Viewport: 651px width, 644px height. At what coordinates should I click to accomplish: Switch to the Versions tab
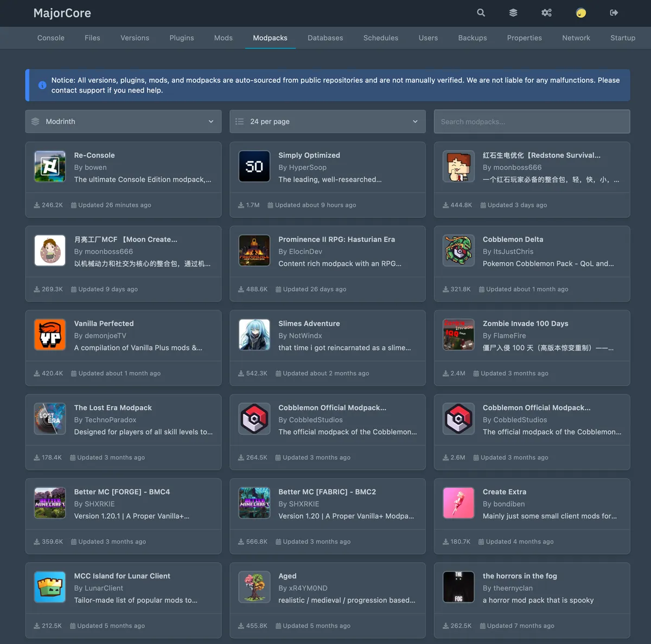(135, 38)
